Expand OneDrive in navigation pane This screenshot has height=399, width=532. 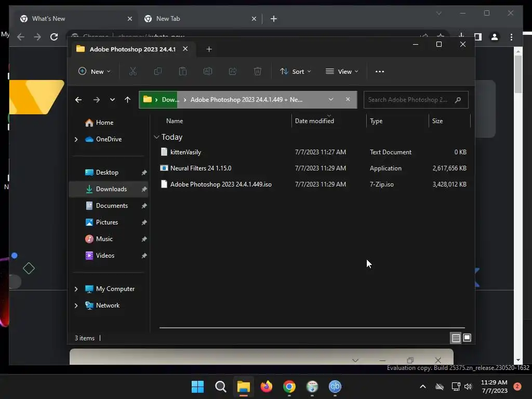coord(76,139)
